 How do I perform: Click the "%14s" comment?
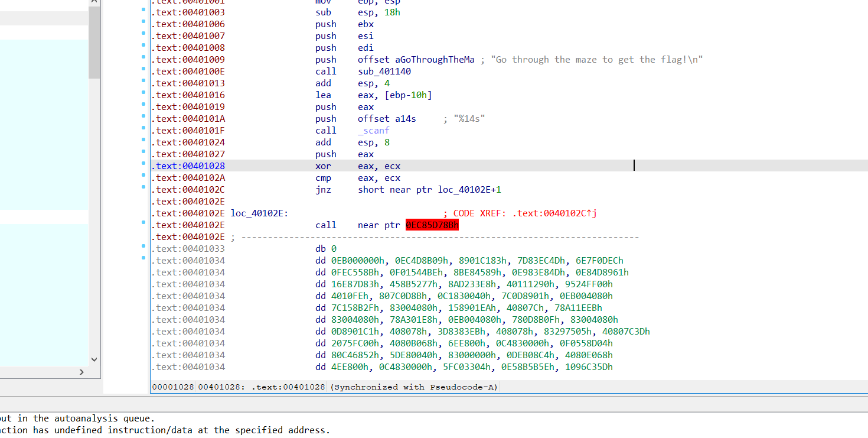[469, 119]
